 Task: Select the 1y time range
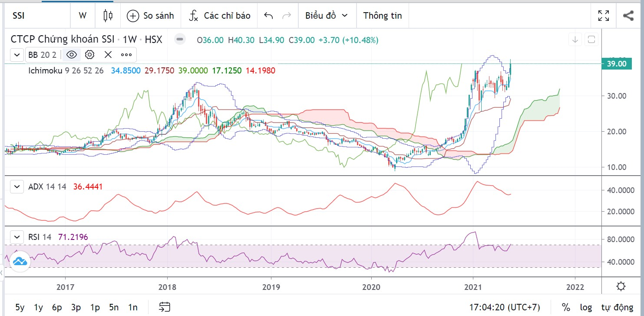click(x=39, y=307)
